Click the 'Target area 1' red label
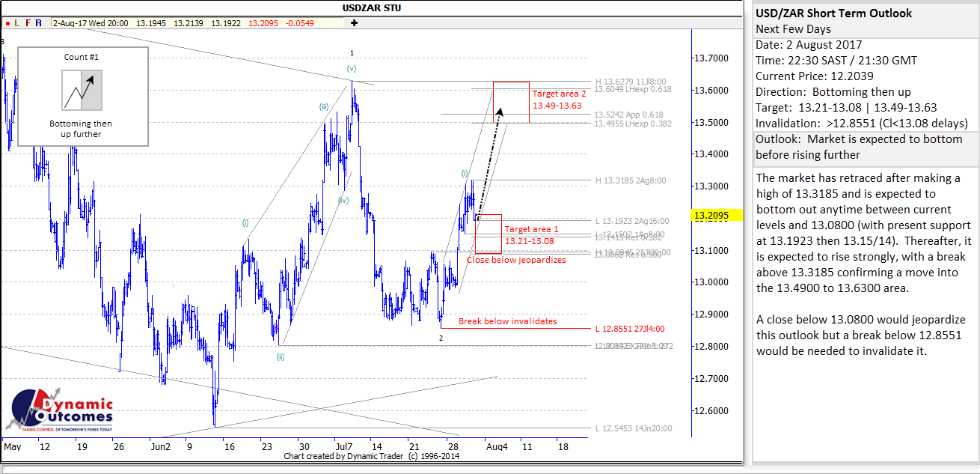 (531, 229)
